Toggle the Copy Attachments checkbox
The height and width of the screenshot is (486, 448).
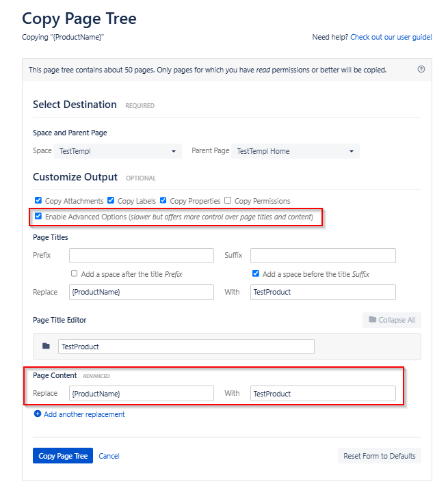tap(38, 200)
